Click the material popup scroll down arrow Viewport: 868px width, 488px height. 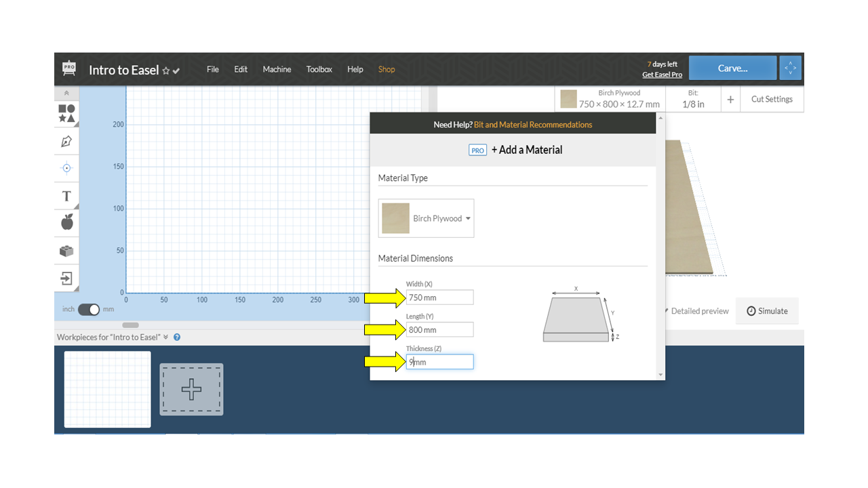click(x=660, y=375)
